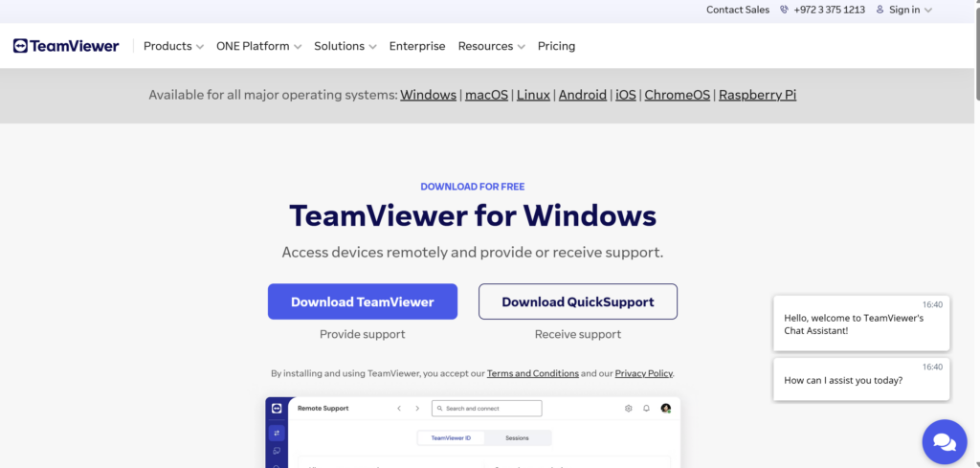Click the 'TeamViewer for Windows' heading

pos(473,215)
